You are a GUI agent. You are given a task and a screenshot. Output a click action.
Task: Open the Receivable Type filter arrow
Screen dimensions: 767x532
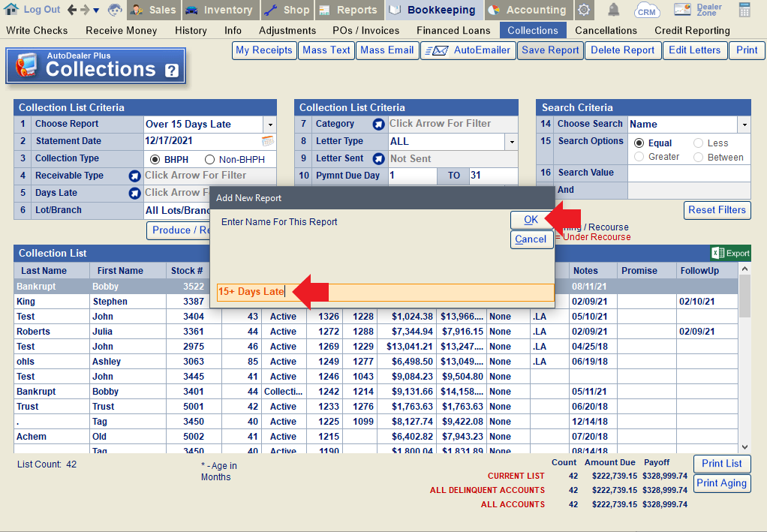coord(134,176)
